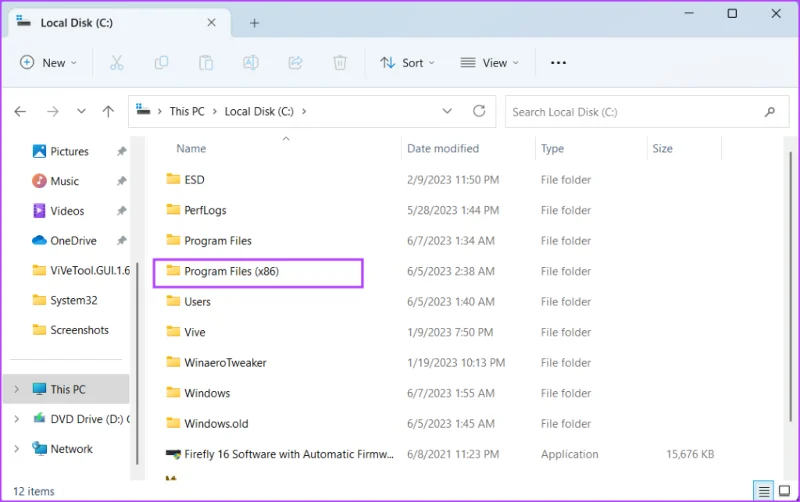800x502 pixels.
Task: Add a new tab with plus button
Action: [x=254, y=23]
